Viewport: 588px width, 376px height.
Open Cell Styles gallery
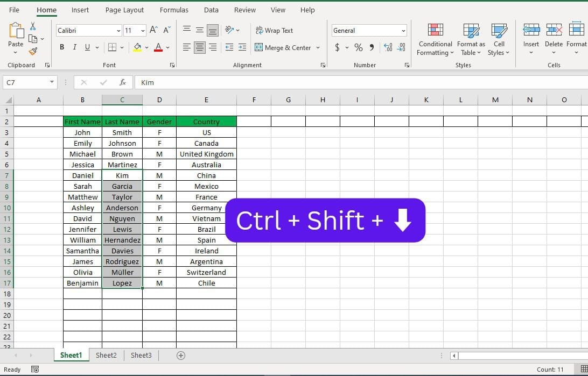click(499, 39)
